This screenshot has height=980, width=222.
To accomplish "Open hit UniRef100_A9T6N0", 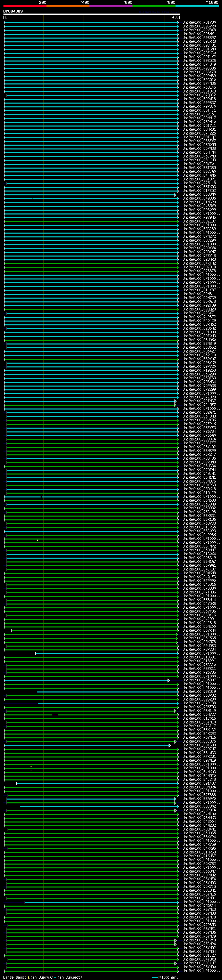I will click(x=199, y=49).
